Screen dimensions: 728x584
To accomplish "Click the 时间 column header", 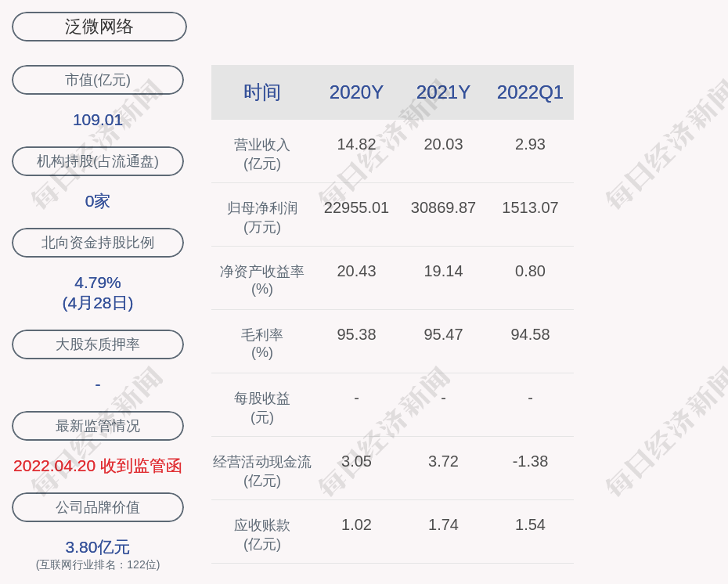I will click(262, 92).
